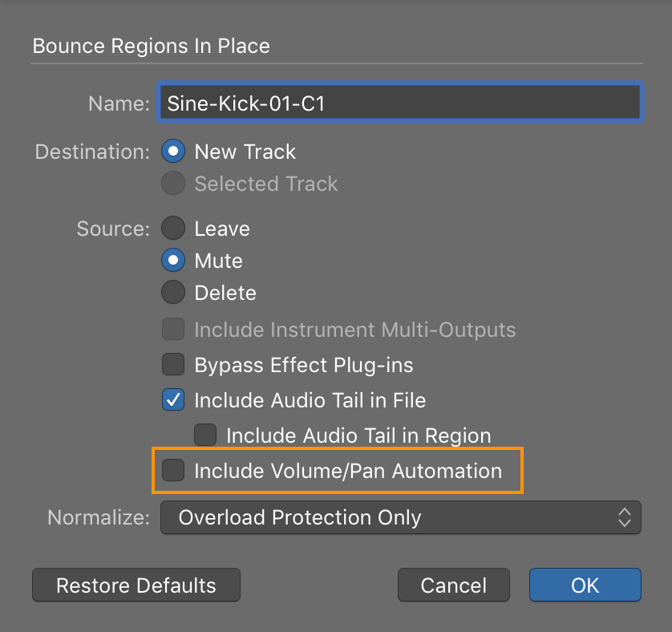Click the Name field containing Sine-Kick-01-C1
The width and height of the screenshot is (672, 632).
(x=400, y=103)
